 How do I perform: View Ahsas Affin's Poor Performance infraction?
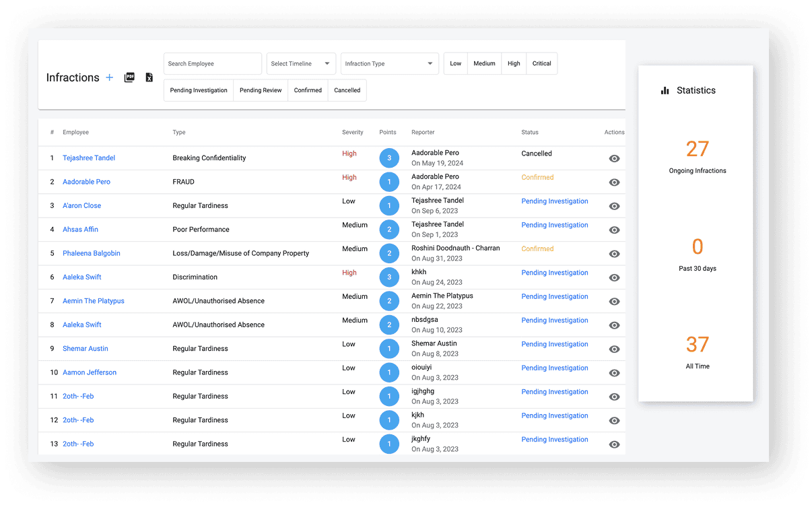tap(614, 230)
